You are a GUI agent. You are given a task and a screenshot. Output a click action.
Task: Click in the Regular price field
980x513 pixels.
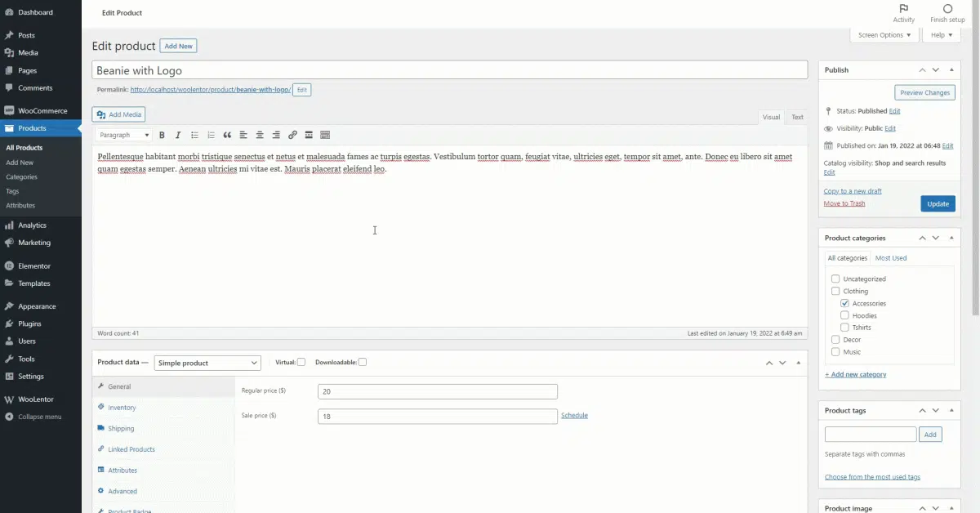click(x=438, y=391)
